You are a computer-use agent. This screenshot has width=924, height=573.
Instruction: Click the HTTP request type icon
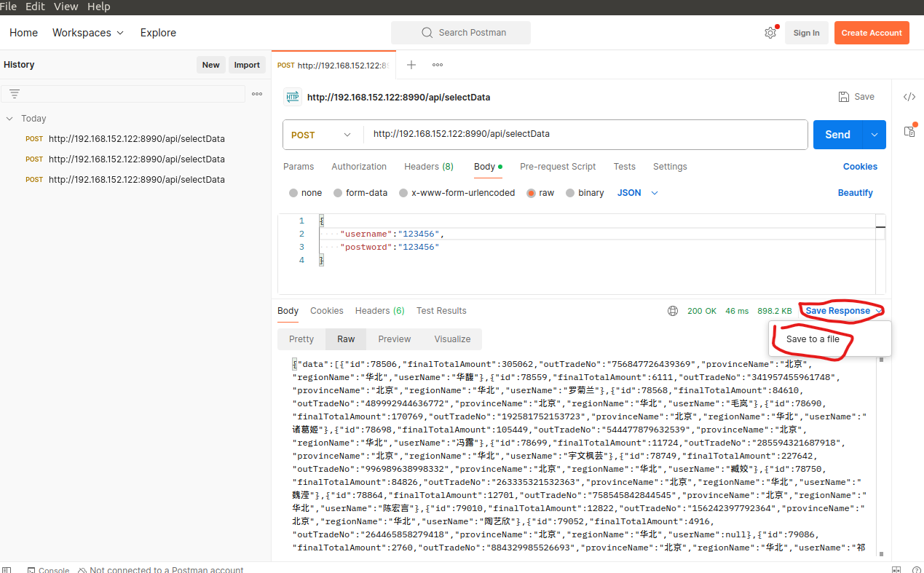coord(292,97)
